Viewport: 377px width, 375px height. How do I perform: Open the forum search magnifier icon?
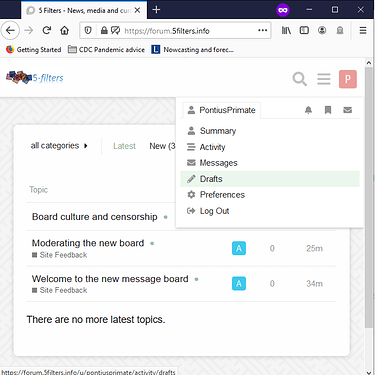click(299, 79)
